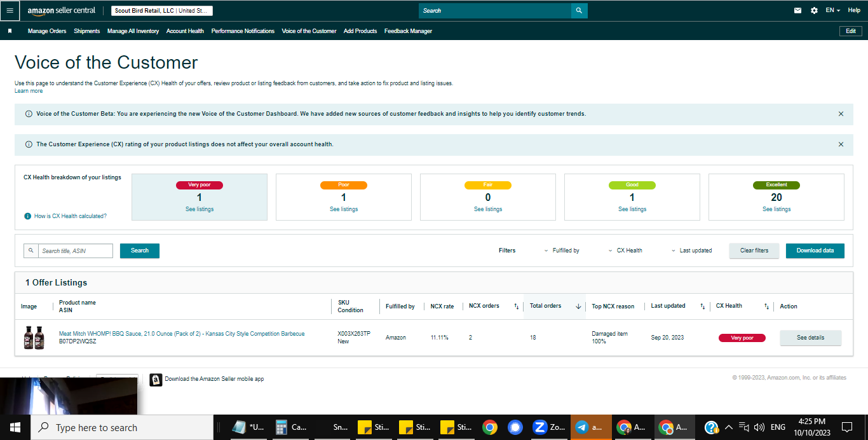
Task: Open Manage Orders from the favorites bar
Action: 47,31
